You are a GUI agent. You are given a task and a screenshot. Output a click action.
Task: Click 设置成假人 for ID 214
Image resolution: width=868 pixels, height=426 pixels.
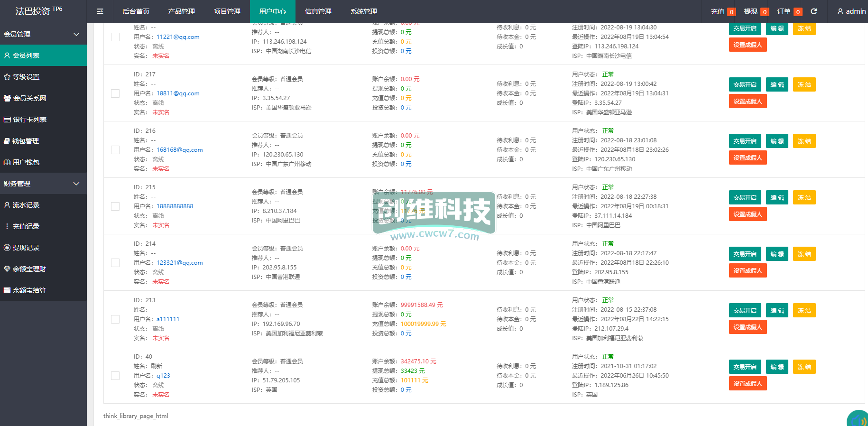click(x=748, y=271)
